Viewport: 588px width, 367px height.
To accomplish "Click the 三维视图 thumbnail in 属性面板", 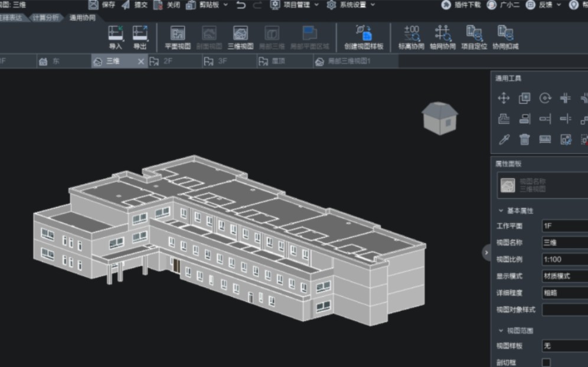I will (508, 185).
